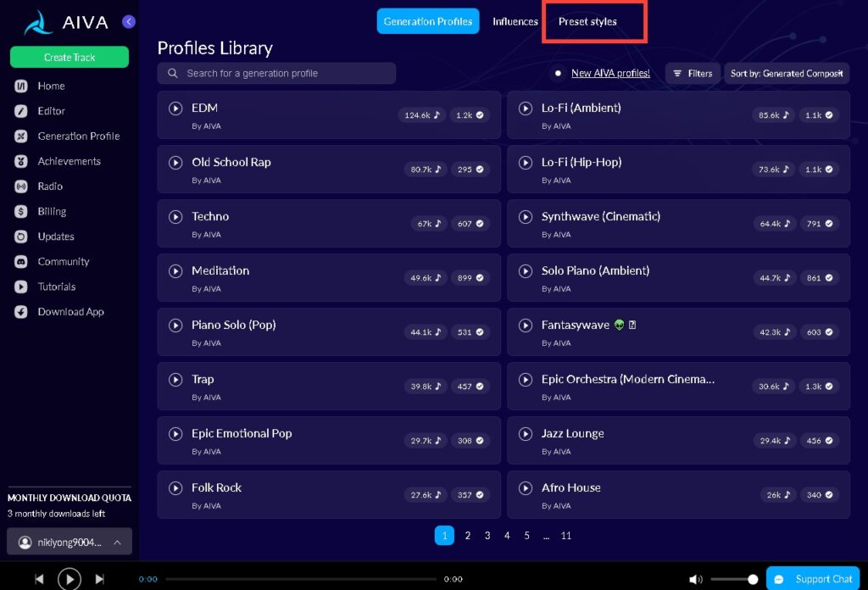Go to page 4 of profiles

coord(507,535)
